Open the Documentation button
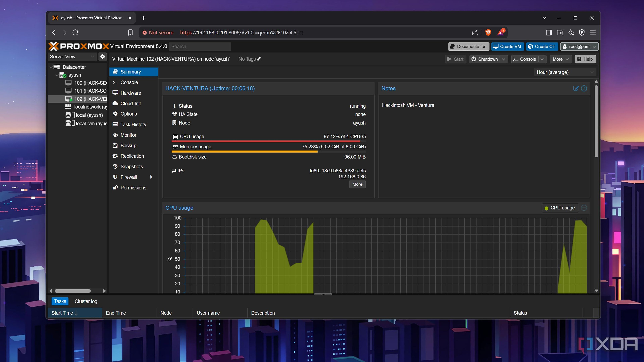Screen dimensions: 644x362 click(x=469, y=46)
